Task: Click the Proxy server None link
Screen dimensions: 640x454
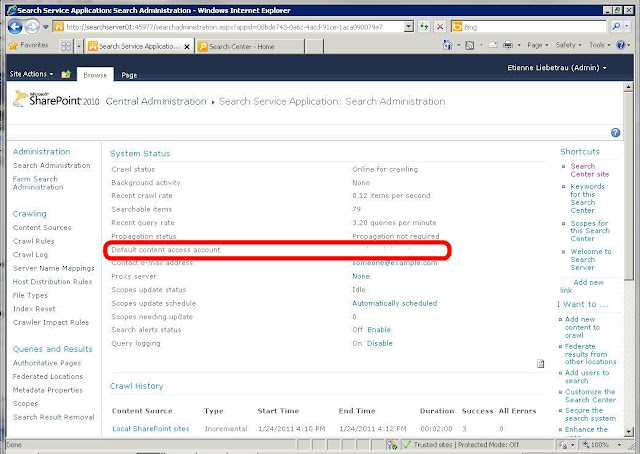Action: 361,276
